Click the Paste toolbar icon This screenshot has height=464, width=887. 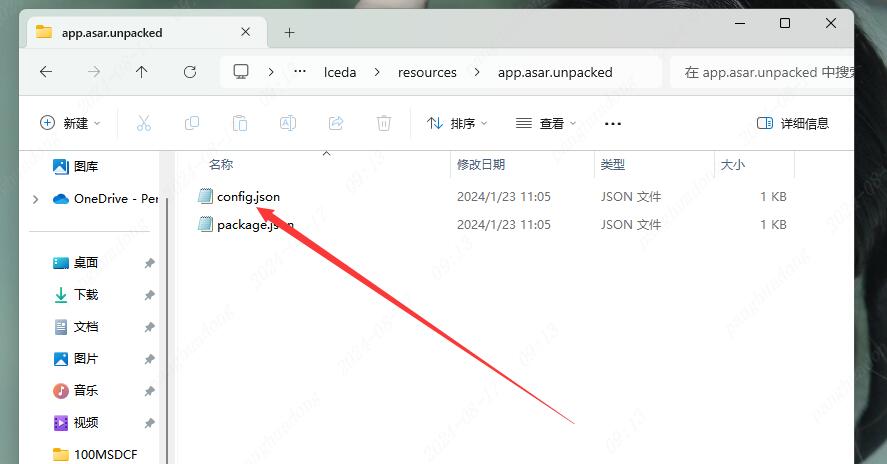click(x=240, y=123)
